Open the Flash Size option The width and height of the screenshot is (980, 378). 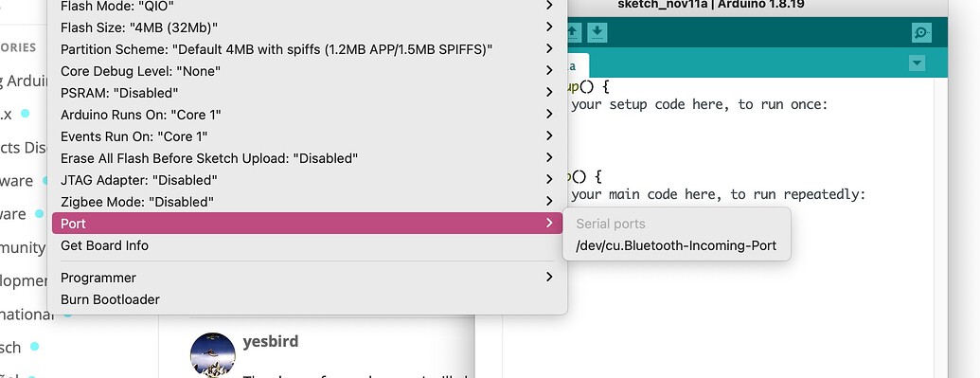coord(307,27)
